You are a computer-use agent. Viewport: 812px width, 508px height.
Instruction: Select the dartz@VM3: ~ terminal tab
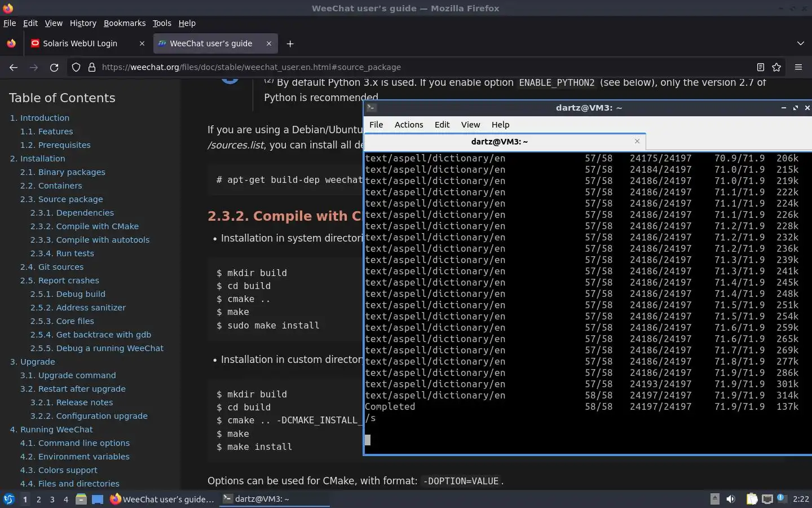505,142
